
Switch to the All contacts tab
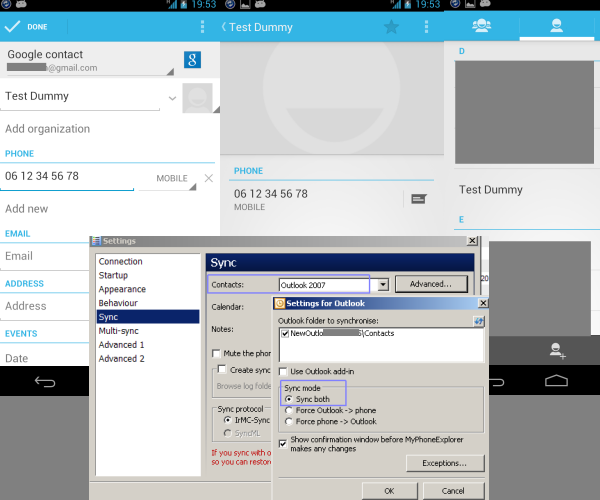click(556, 26)
